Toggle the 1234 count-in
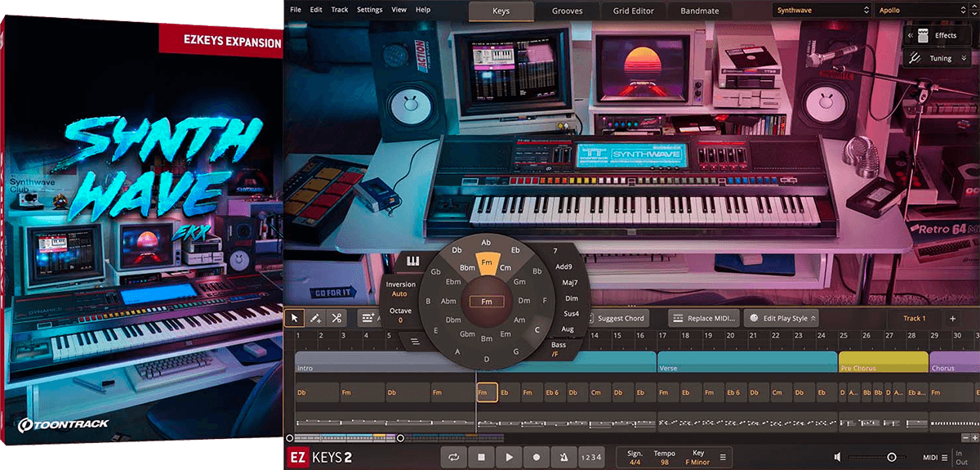The image size is (980, 470). tap(591, 458)
